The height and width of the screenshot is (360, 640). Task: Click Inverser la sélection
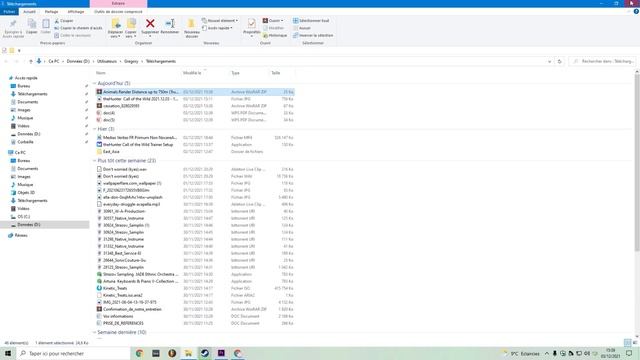pos(313,36)
